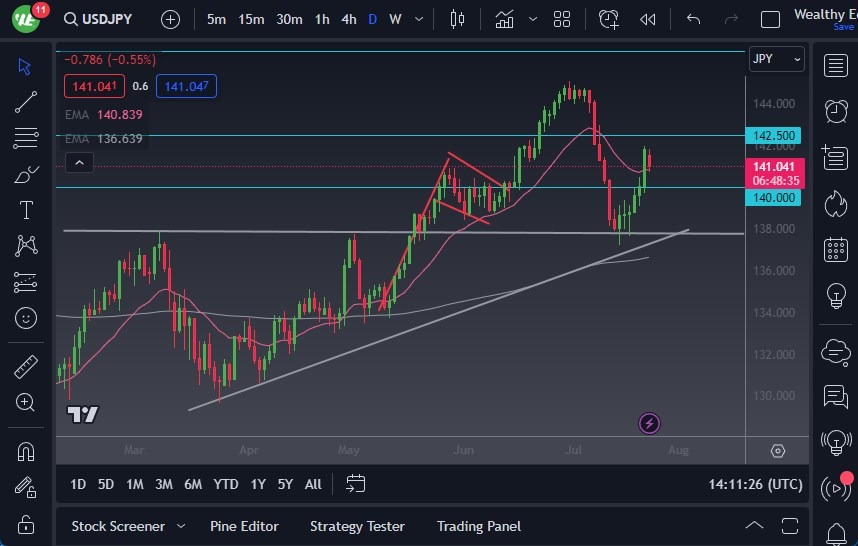The image size is (858, 546).
Task: Select the trend line drawing tool
Action: [26, 101]
